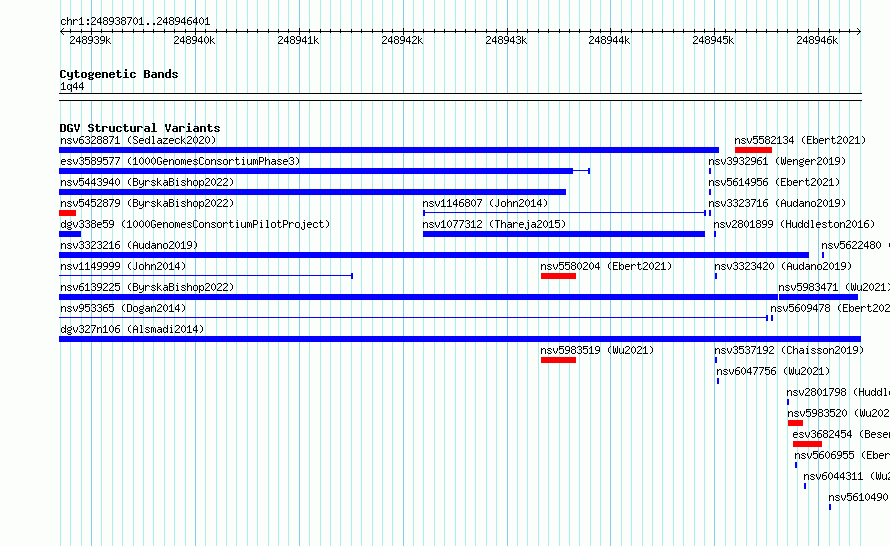
Task: Click the nsv6047756 (Wu2021) label
Action: click(773, 371)
